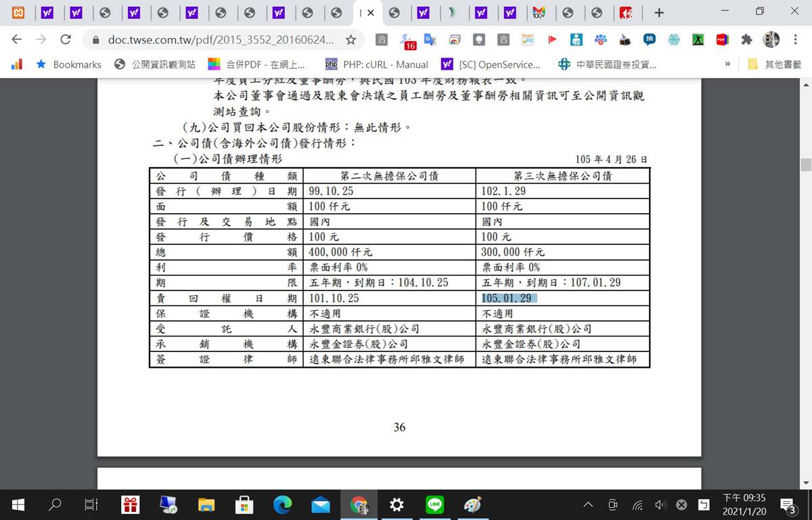Open the 公開資訊觀測站 bookmark
The width and height of the screenshot is (812, 520).
click(x=155, y=64)
